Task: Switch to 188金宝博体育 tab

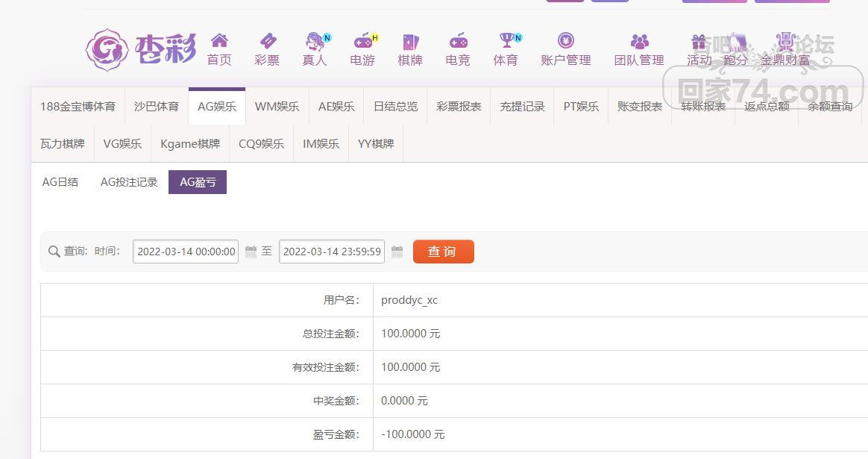Action: [78, 107]
